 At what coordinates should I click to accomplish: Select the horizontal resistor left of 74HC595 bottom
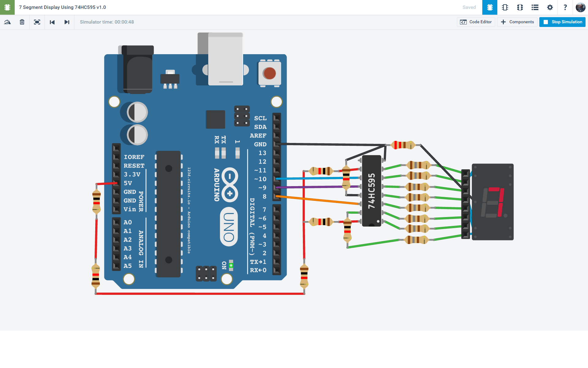321,222
